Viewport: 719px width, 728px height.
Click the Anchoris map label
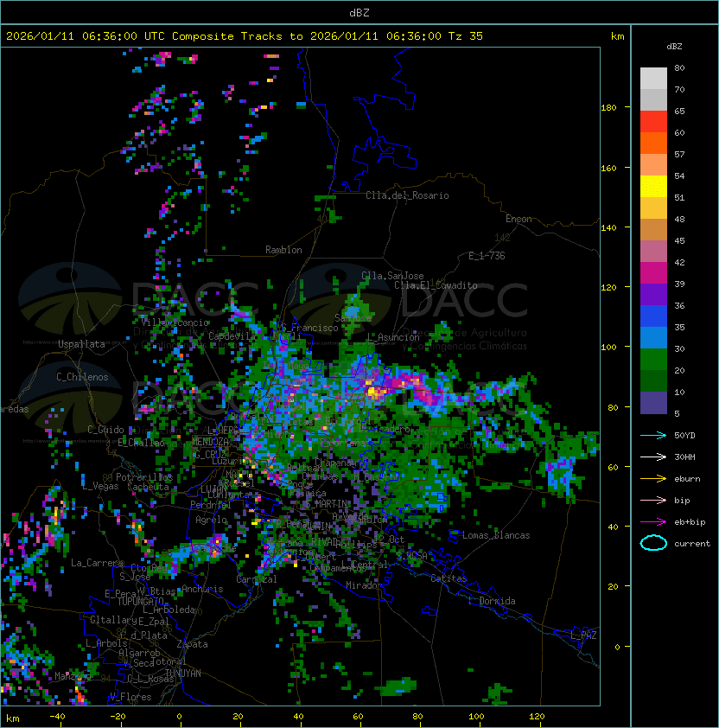pyautogui.click(x=202, y=589)
